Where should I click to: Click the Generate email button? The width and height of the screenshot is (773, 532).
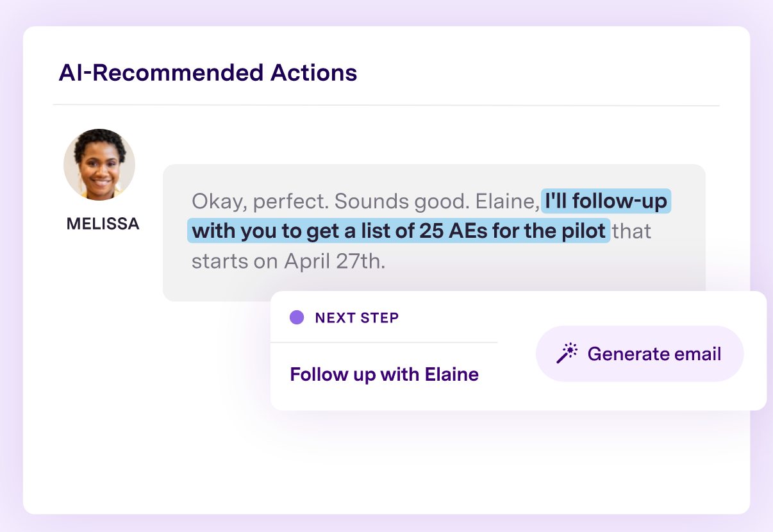(x=639, y=353)
